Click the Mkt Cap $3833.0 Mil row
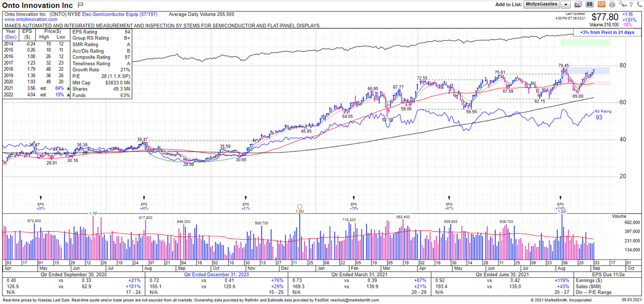 tap(100, 82)
